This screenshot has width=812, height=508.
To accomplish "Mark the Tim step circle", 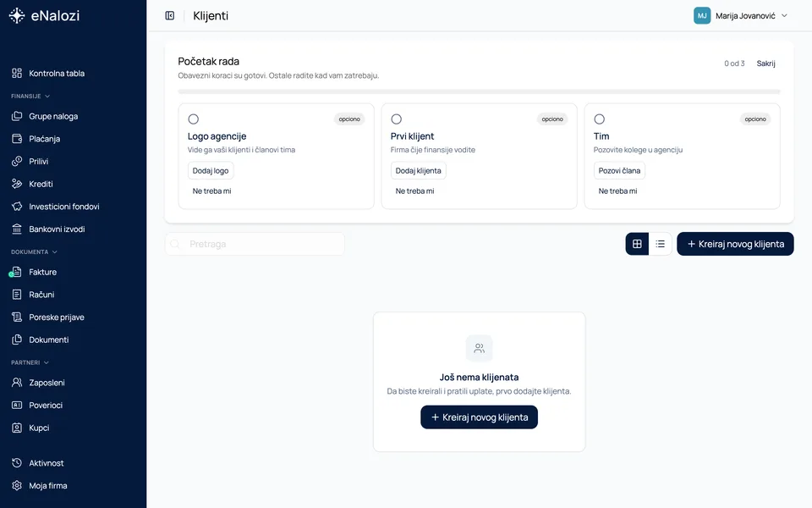I will pos(599,119).
